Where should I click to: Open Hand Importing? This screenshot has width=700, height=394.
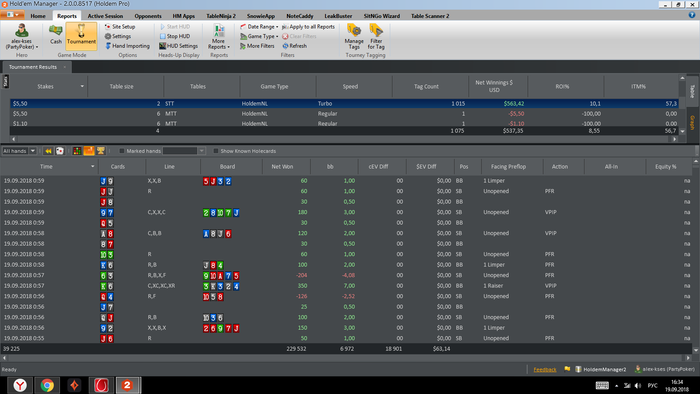coord(127,46)
